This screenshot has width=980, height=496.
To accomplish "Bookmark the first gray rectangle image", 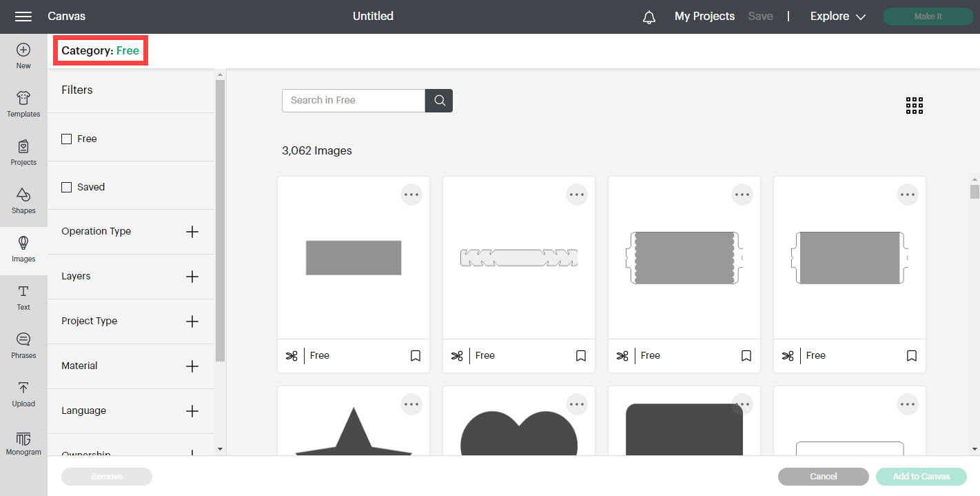I will 416,356.
